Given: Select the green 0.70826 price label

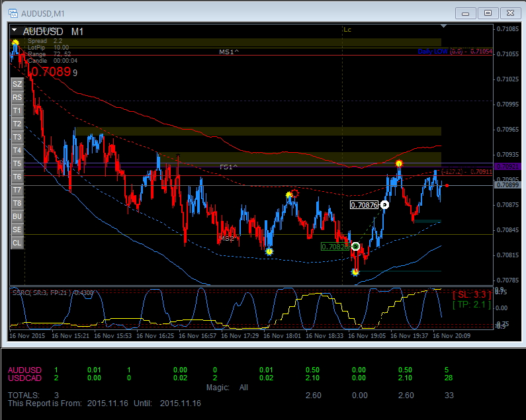Looking at the screenshot, I should (x=335, y=247).
